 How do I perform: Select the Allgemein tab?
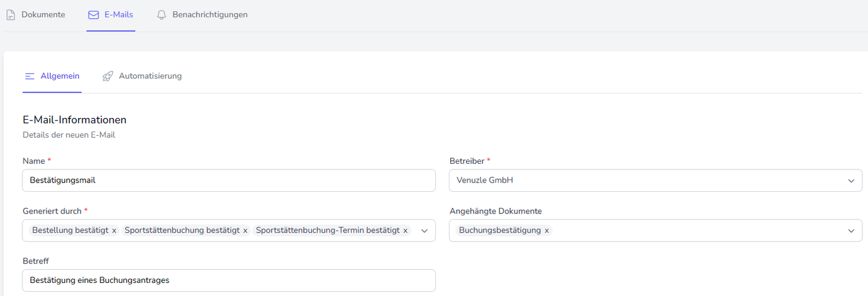tap(60, 76)
